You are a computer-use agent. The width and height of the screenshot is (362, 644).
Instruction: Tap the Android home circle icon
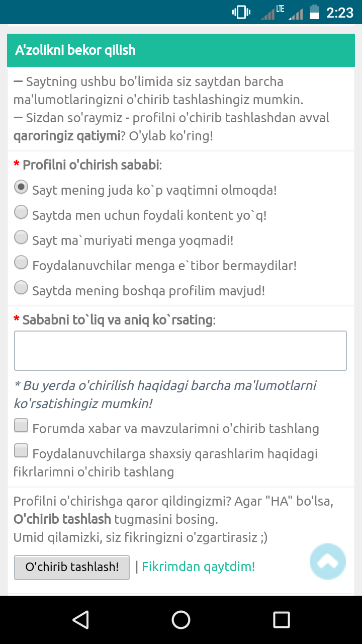tap(181, 619)
